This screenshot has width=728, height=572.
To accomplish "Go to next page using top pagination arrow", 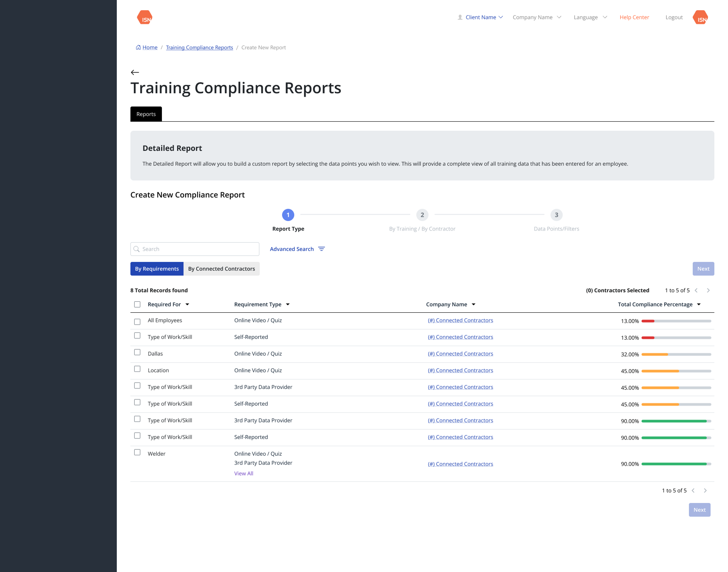I will [x=708, y=290].
